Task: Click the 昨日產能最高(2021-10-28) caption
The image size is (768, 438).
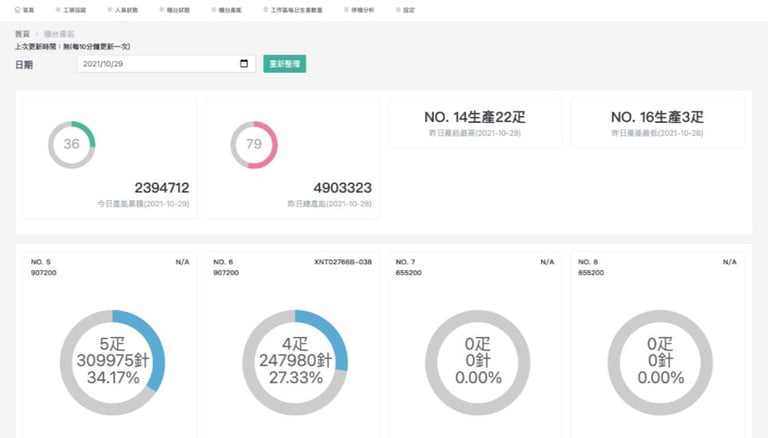Action: (x=475, y=133)
